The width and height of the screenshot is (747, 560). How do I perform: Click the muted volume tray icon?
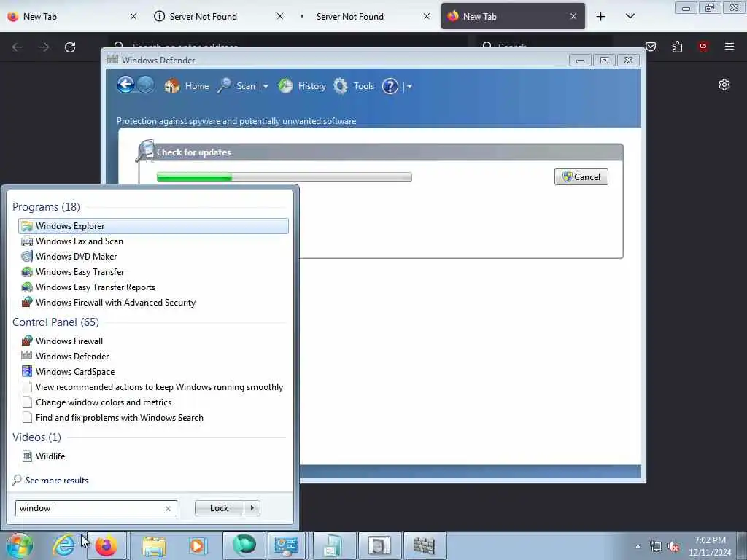tap(673, 547)
